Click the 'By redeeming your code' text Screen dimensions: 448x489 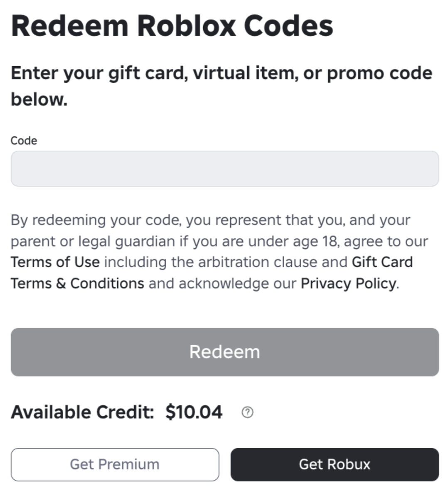(96, 220)
